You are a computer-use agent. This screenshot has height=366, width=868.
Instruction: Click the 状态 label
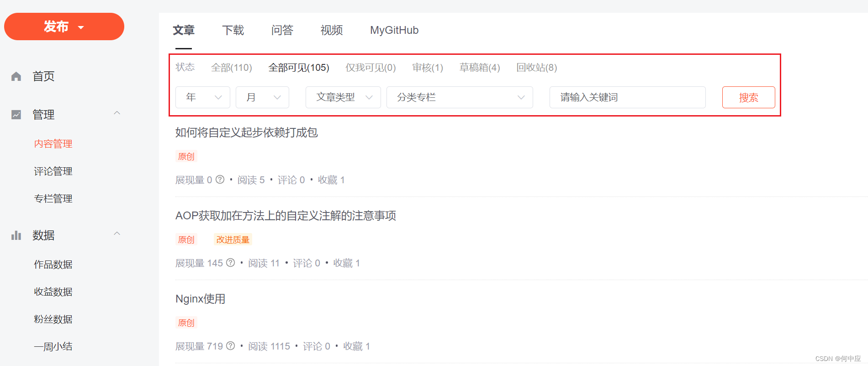coord(185,67)
